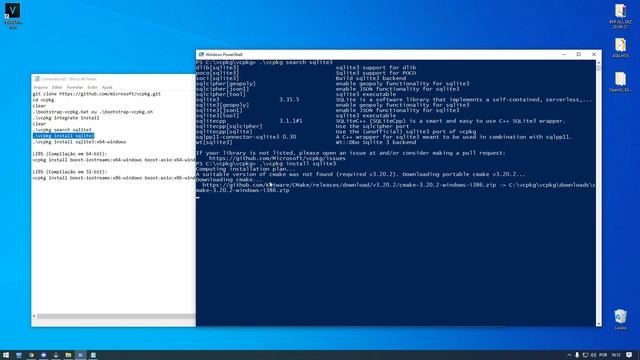The height and width of the screenshot is (360, 640).
Task: Close the Windows PowerShell window
Action: pyautogui.click(x=594, y=54)
